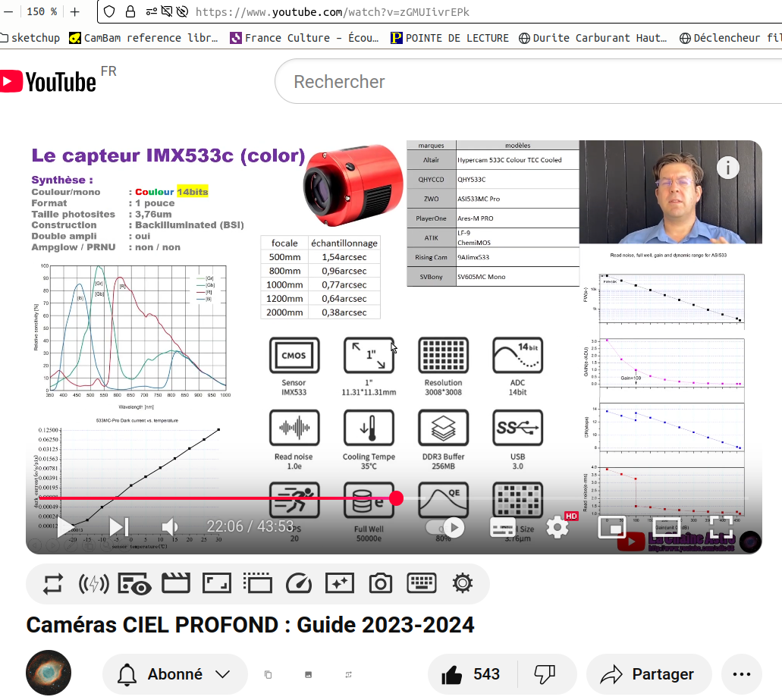The height and width of the screenshot is (700, 782).
Task: Open the Durite Carburant bookmark
Action: pyautogui.click(x=593, y=38)
